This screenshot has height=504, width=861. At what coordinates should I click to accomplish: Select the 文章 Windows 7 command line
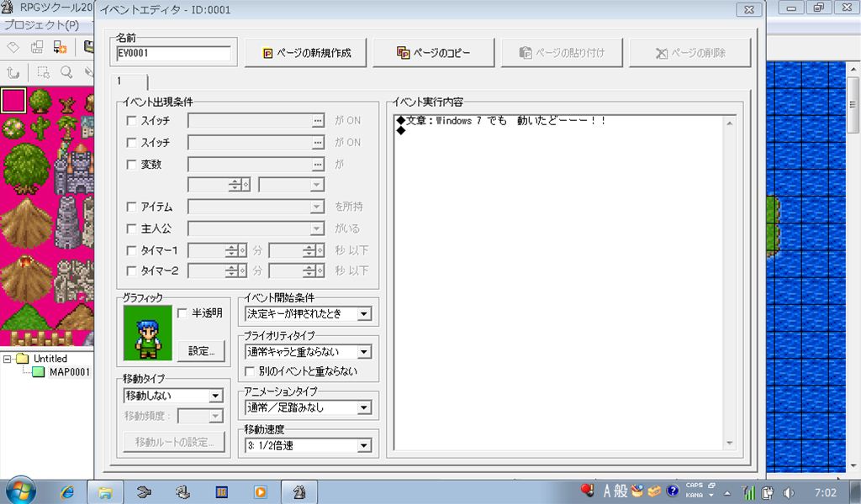[x=501, y=121]
